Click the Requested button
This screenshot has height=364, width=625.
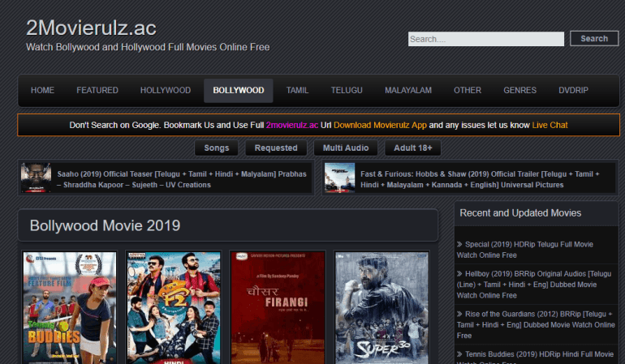276,148
